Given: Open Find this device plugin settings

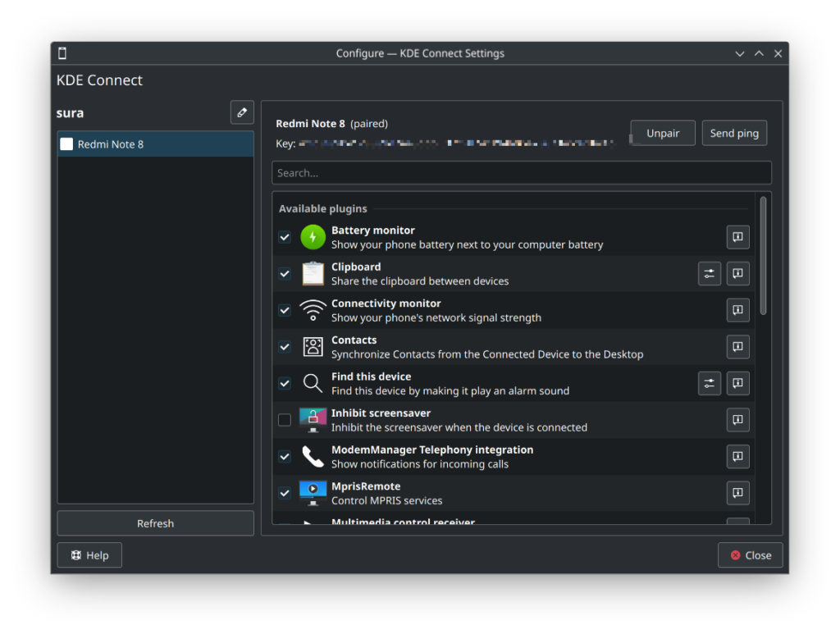Looking at the screenshot, I should [709, 383].
